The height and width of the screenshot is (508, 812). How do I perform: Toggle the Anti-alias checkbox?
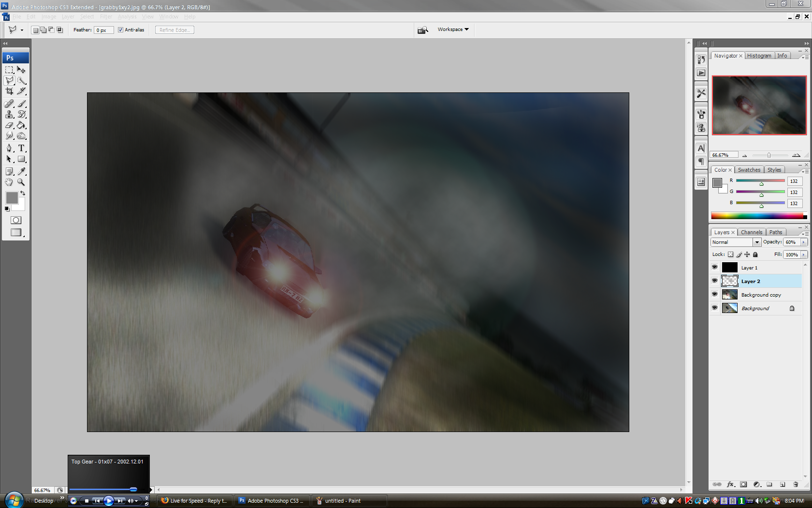[120, 30]
